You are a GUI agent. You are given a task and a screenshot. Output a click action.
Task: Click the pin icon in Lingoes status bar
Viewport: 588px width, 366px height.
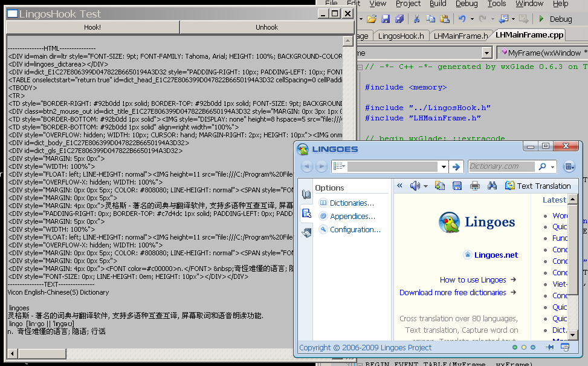tap(549, 347)
